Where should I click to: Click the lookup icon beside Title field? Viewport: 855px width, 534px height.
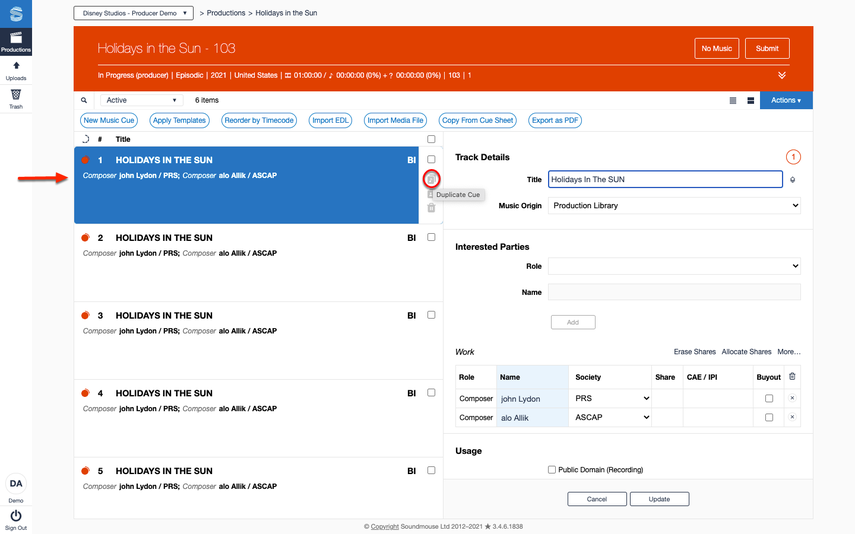click(x=792, y=179)
